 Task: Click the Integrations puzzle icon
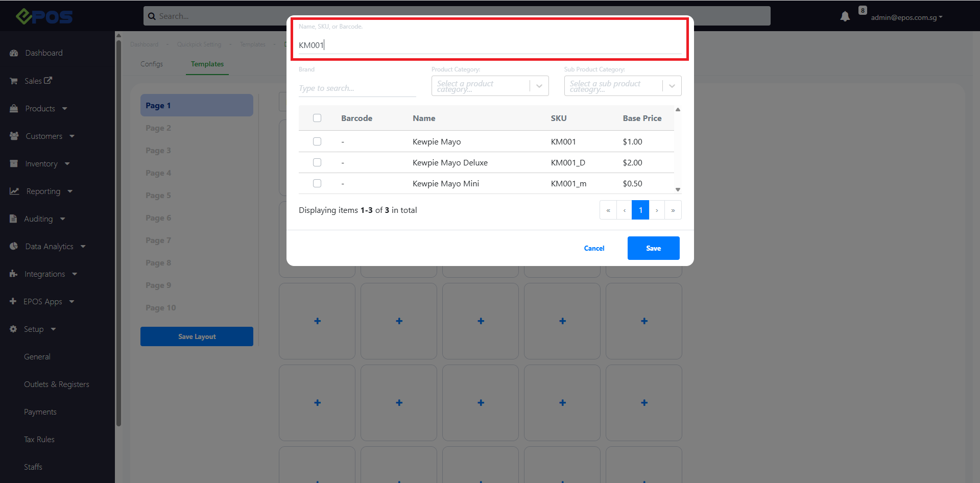point(13,274)
